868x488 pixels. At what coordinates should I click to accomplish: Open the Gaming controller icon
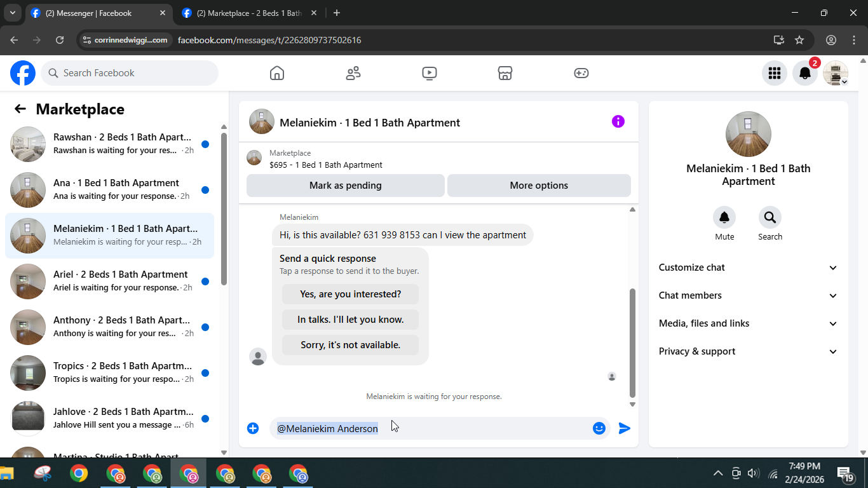581,73
